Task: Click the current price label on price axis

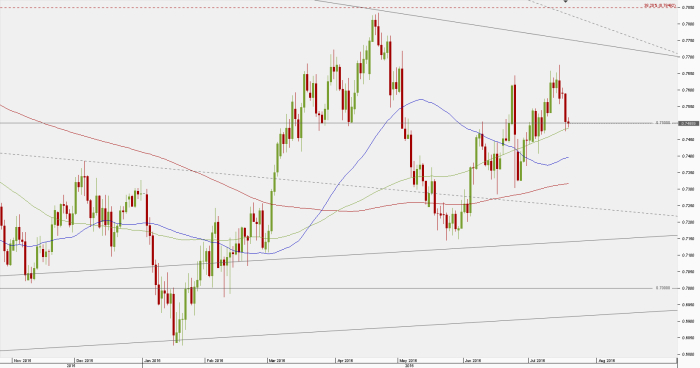Action: [x=688, y=123]
